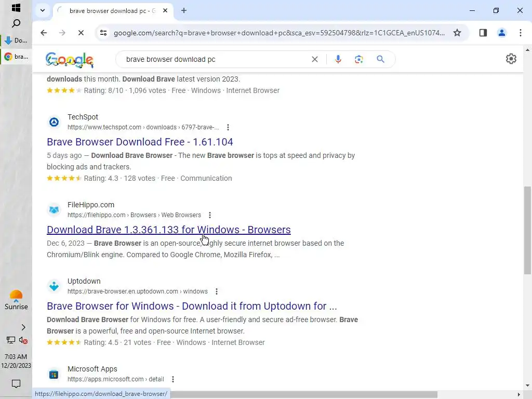Expand hidden system tray icons chevron
Image resolution: width=532 pixels, height=399 pixels.
23,327
